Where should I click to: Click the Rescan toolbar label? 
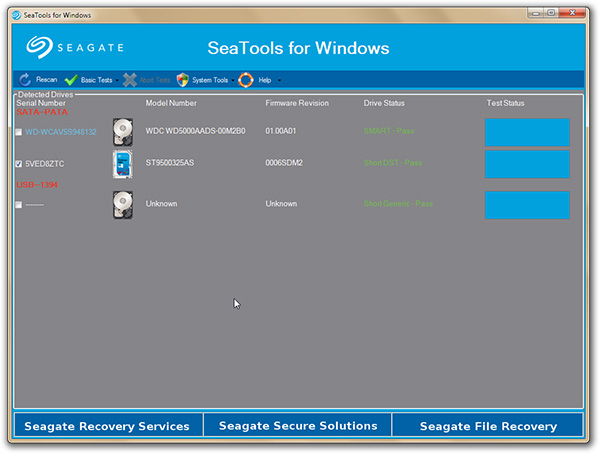[x=46, y=81]
